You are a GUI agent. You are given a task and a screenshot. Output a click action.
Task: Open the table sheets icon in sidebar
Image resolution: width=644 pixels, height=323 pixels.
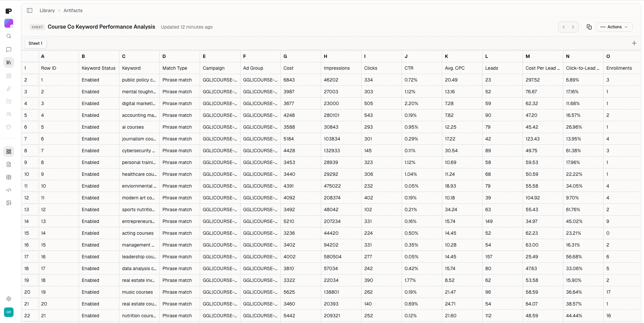click(x=9, y=177)
